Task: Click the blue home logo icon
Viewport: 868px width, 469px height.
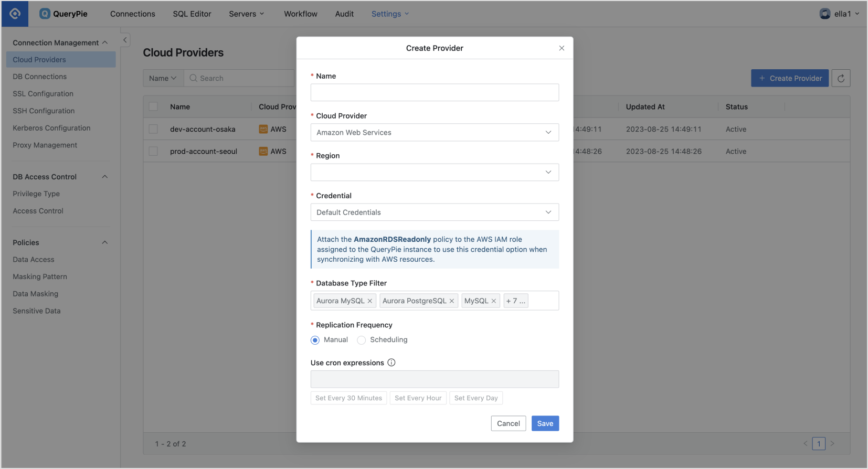Action: (15, 14)
